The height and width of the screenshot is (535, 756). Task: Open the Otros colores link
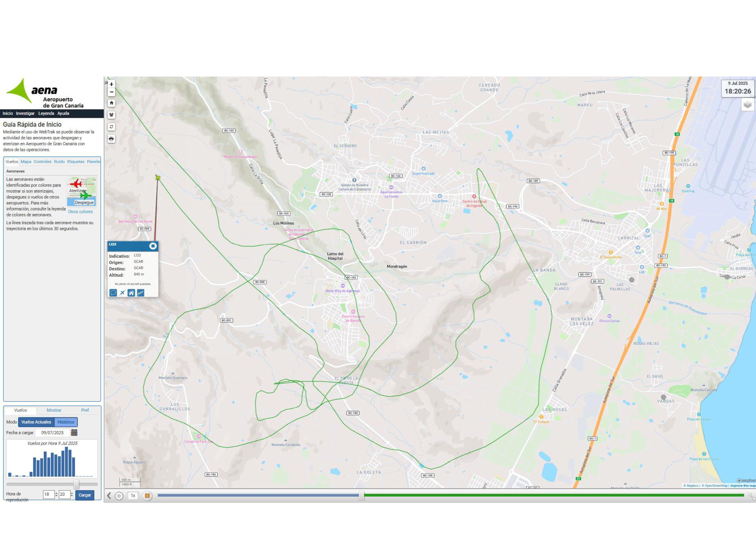point(80,212)
